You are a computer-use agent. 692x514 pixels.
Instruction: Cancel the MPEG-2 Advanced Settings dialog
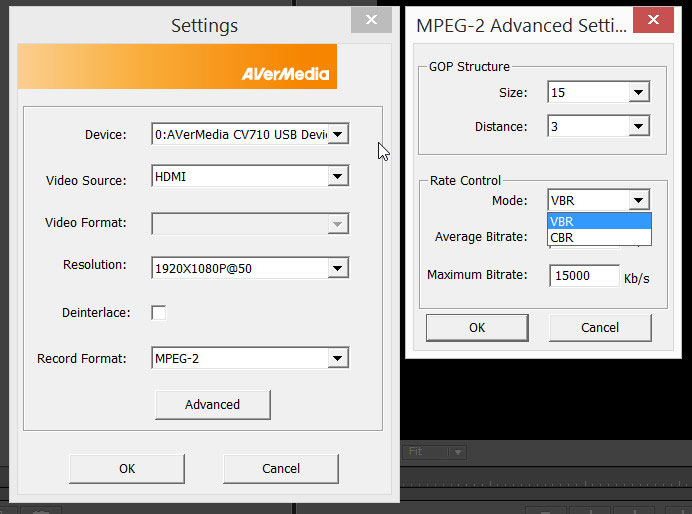[600, 327]
